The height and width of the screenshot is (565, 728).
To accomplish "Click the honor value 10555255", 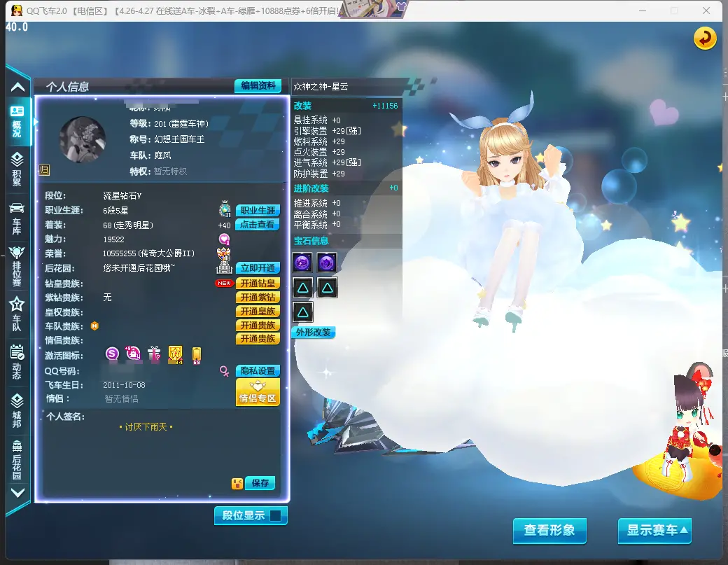I will (x=119, y=253).
